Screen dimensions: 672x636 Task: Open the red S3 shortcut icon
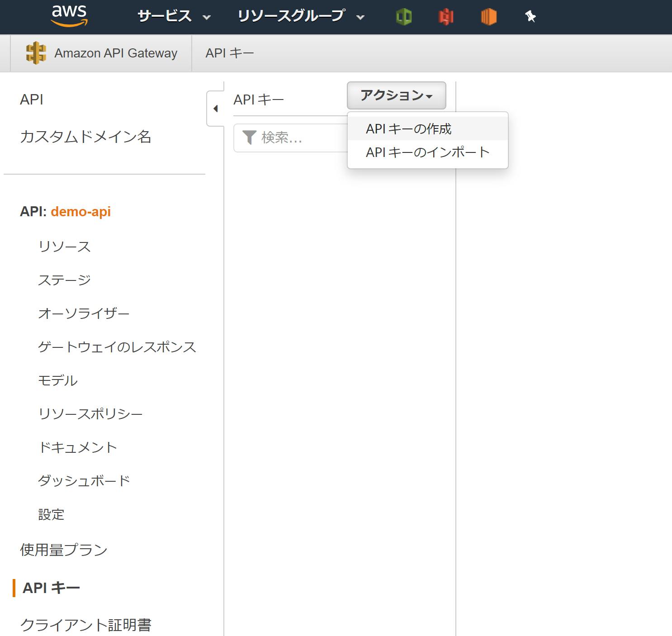point(446,17)
